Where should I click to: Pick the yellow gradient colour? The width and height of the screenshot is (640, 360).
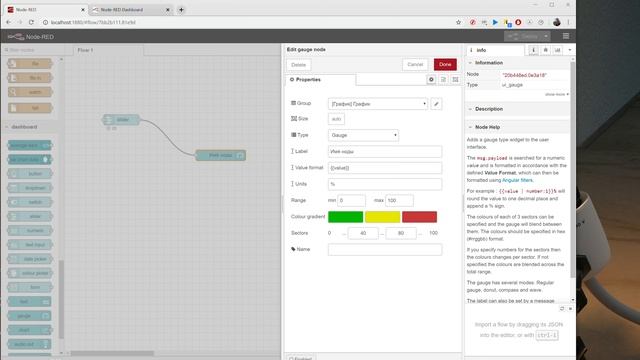[x=382, y=217]
